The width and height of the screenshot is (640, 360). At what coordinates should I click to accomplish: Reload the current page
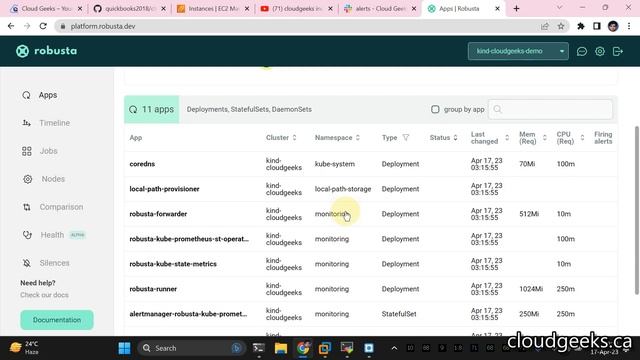pos(43,26)
